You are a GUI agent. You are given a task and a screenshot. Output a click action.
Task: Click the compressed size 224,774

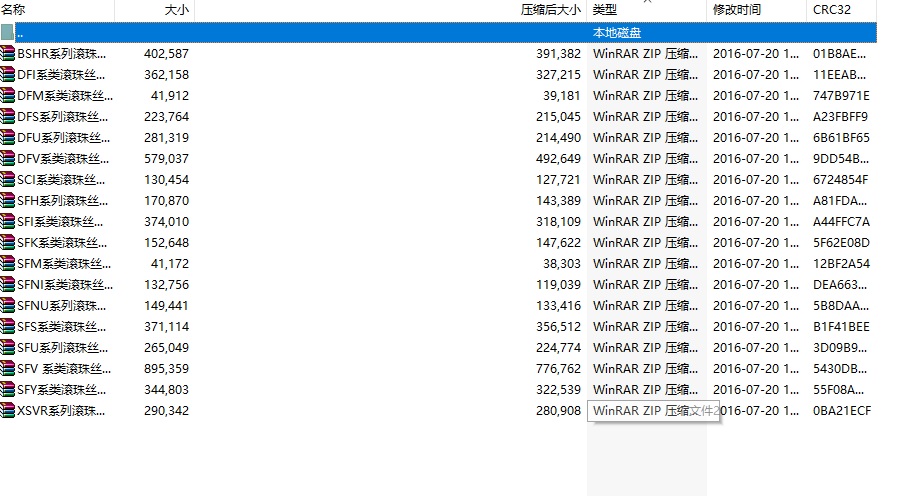coord(558,348)
